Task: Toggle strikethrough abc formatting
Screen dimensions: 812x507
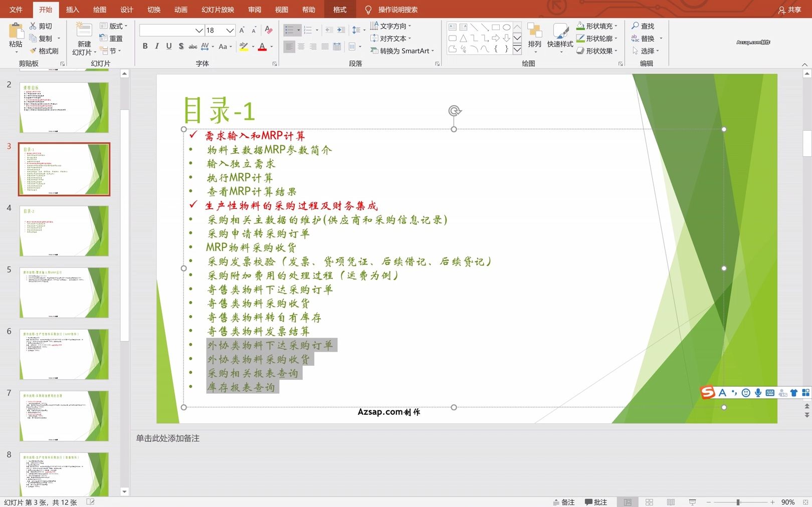Action: (193, 46)
